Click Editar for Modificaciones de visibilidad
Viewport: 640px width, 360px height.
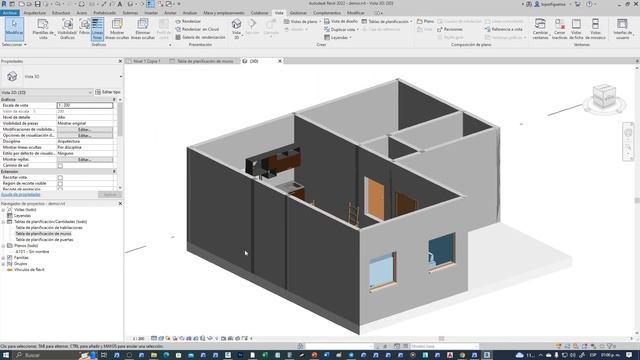pyautogui.click(x=84, y=129)
